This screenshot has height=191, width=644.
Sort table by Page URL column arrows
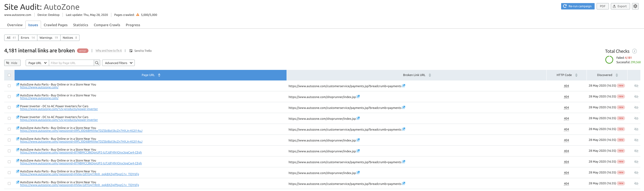click(x=159, y=75)
